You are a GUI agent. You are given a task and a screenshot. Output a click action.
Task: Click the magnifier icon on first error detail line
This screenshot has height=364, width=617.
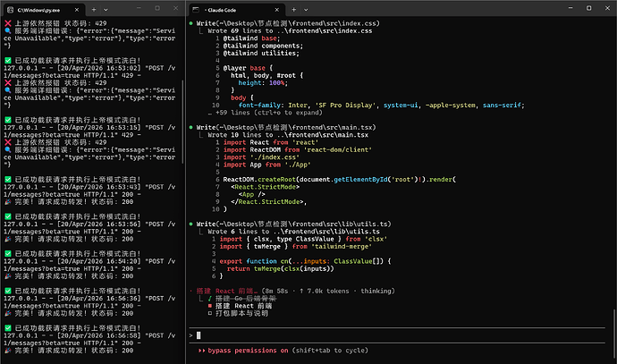pos(8,30)
